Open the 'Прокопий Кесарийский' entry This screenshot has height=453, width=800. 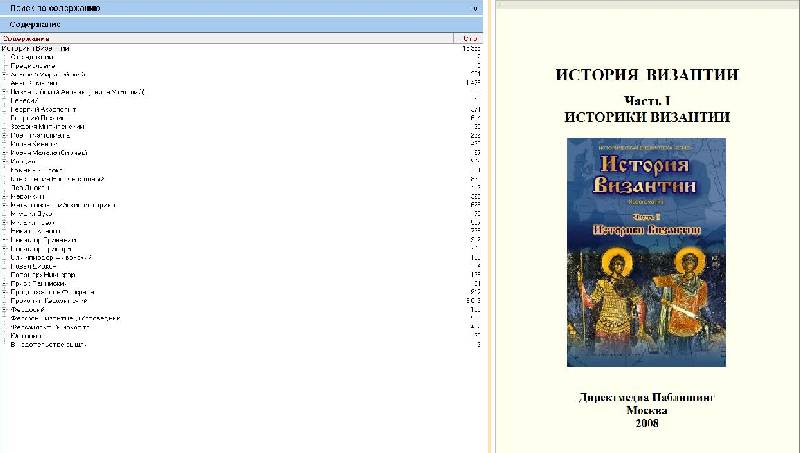pyautogui.click(x=49, y=301)
